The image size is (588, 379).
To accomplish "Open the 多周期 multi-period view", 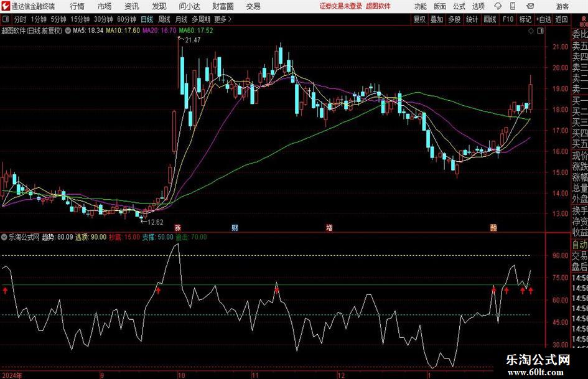I will (201, 19).
